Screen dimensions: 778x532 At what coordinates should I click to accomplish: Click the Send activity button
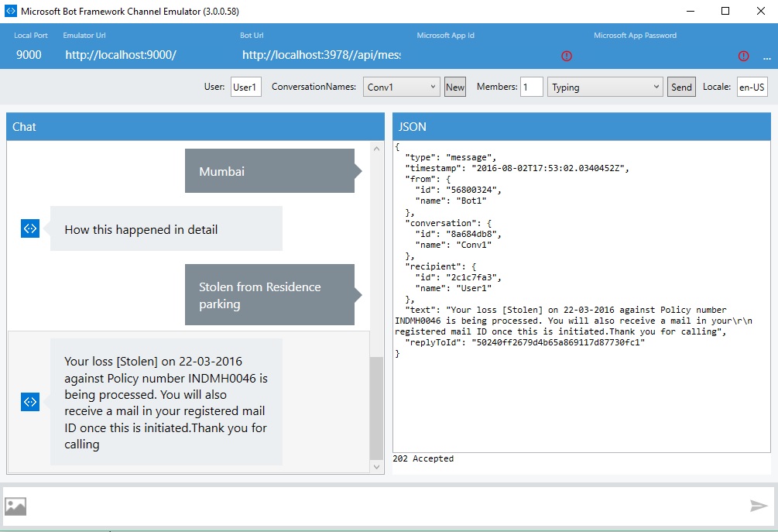[x=681, y=87]
